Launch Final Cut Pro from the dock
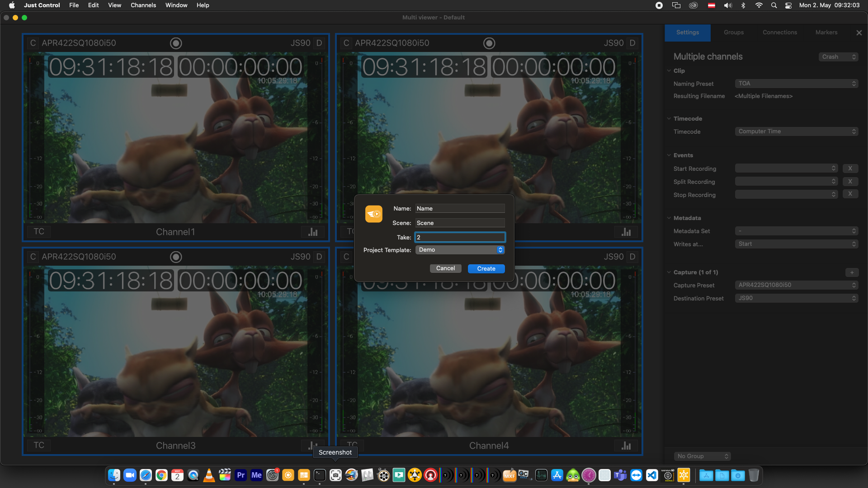This screenshot has height=488, width=868. (225, 475)
